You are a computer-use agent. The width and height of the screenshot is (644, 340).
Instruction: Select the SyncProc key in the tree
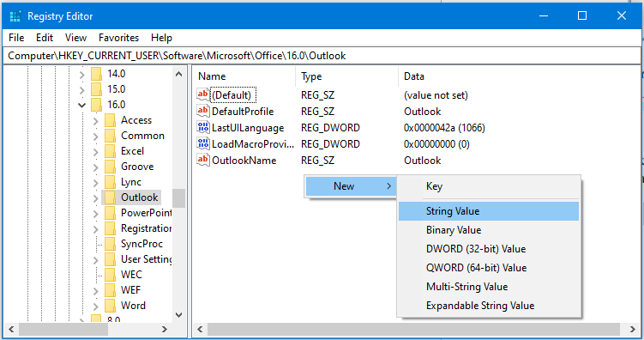coord(141,244)
